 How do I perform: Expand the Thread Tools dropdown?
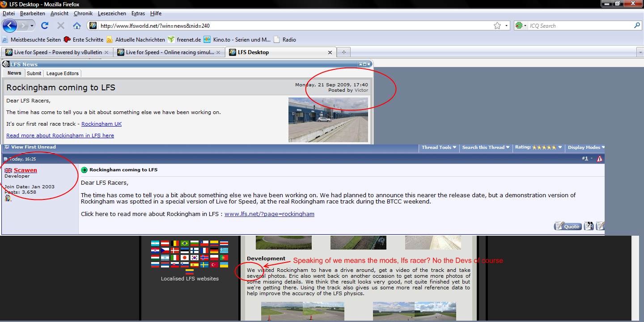pyautogui.click(x=439, y=147)
